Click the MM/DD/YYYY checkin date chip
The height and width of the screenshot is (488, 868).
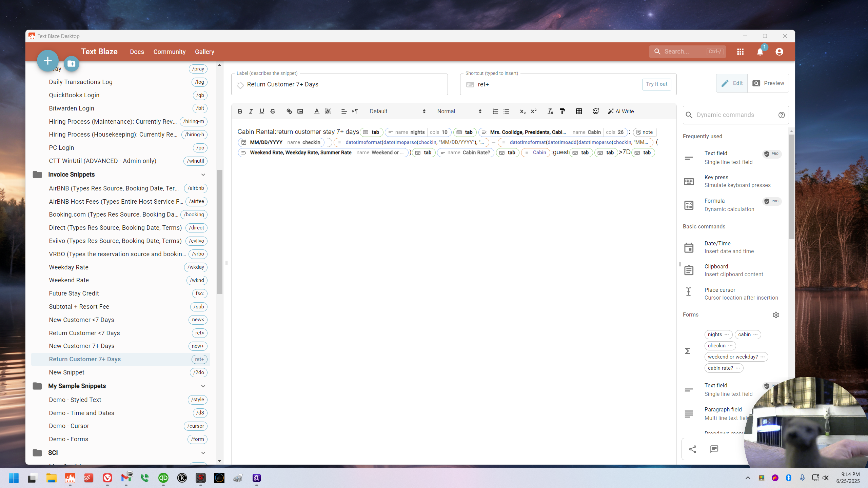[x=281, y=142]
